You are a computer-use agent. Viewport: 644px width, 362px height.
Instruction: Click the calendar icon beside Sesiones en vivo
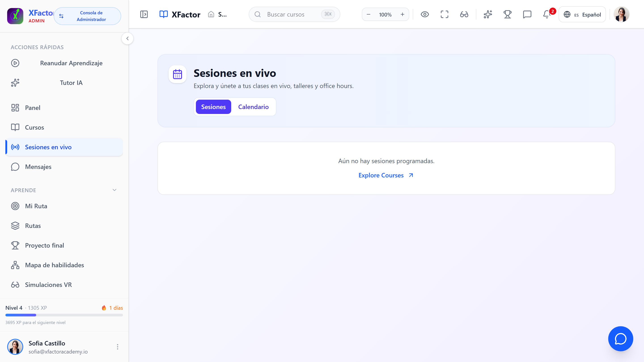point(178,74)
